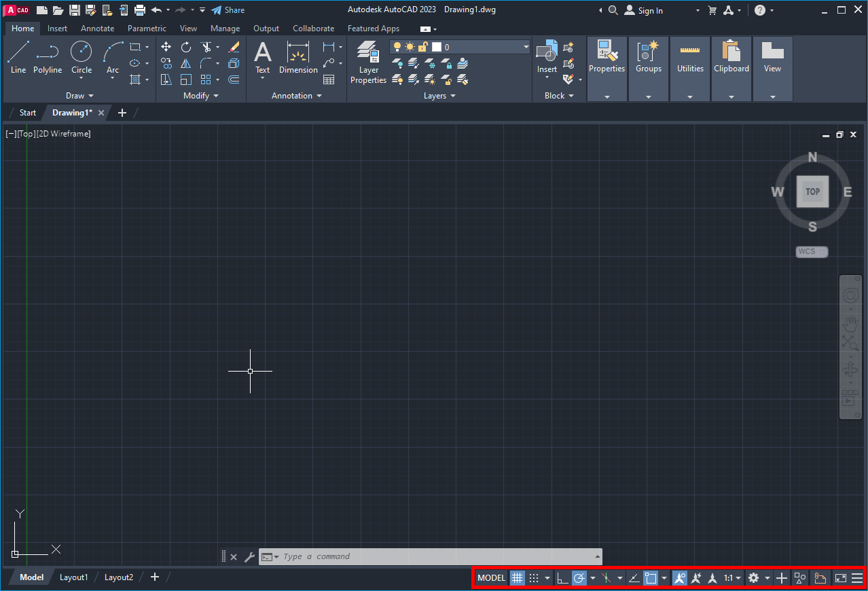Select the Rectangular Array tool
The height and width of the screenshot is (591, 868).
click(206, 79)
